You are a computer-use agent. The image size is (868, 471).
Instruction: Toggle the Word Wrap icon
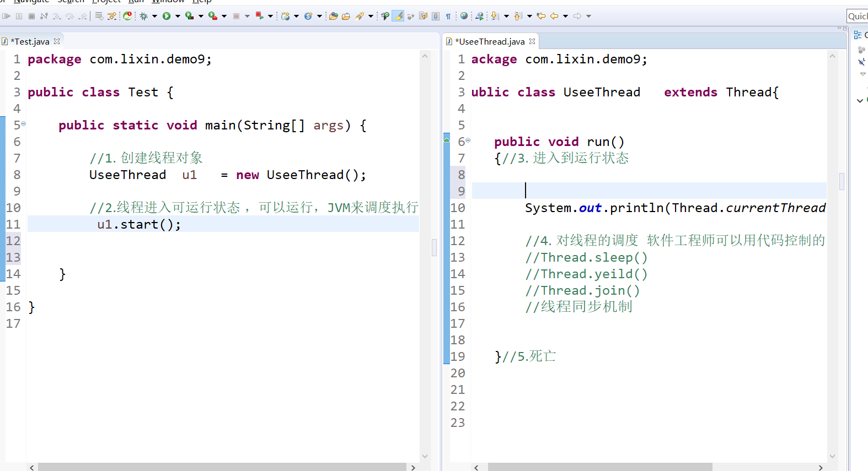coord(423,16)
